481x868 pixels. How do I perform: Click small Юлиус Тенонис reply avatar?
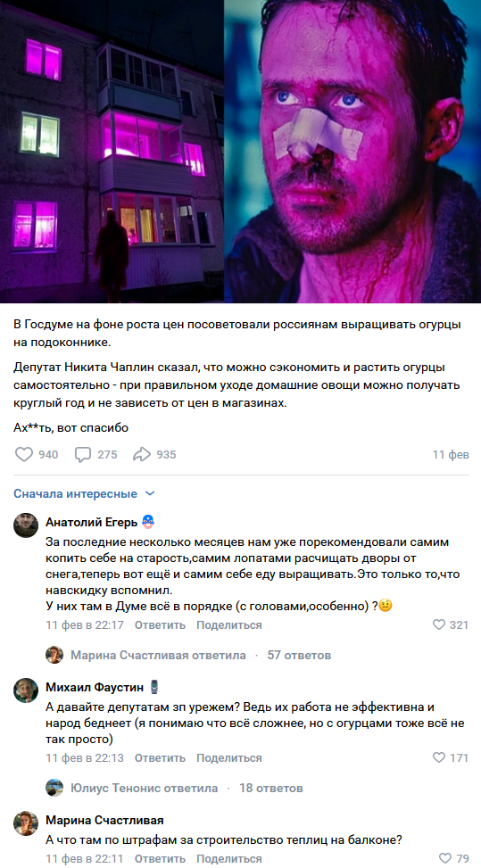(x=54, y=788)
